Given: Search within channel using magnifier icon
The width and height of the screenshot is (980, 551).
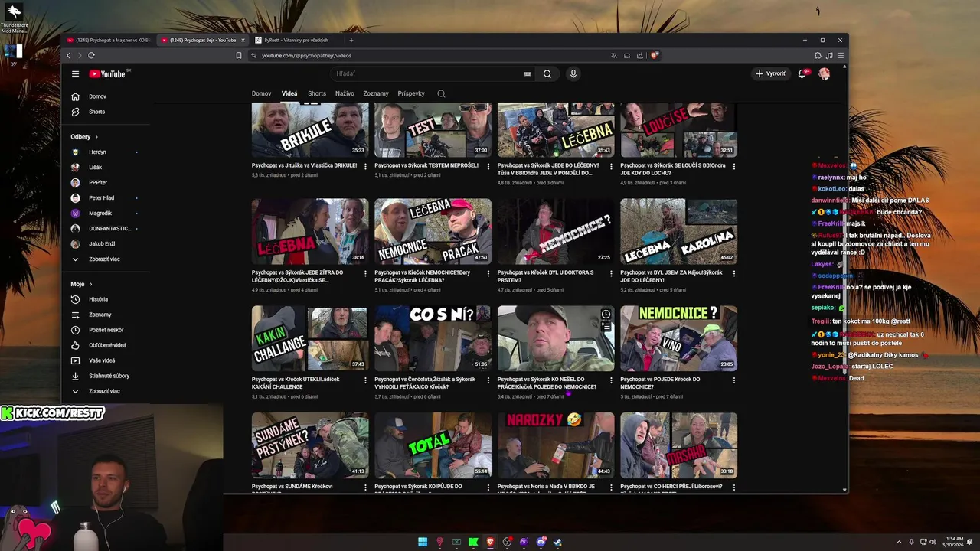Looking at the screenshot, I should pyautogui.click(x=441, y=93).
